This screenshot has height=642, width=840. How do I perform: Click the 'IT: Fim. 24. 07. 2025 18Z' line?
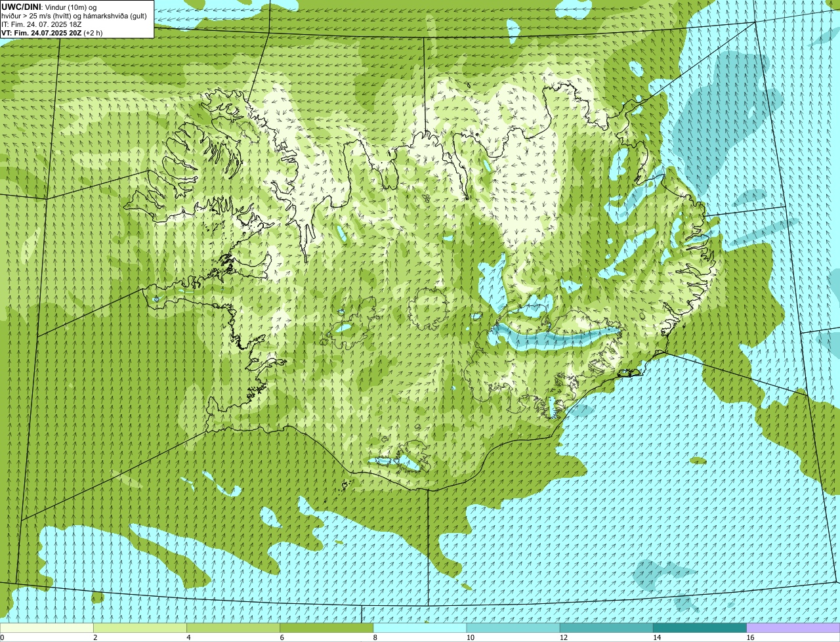(x=41, y=24)
